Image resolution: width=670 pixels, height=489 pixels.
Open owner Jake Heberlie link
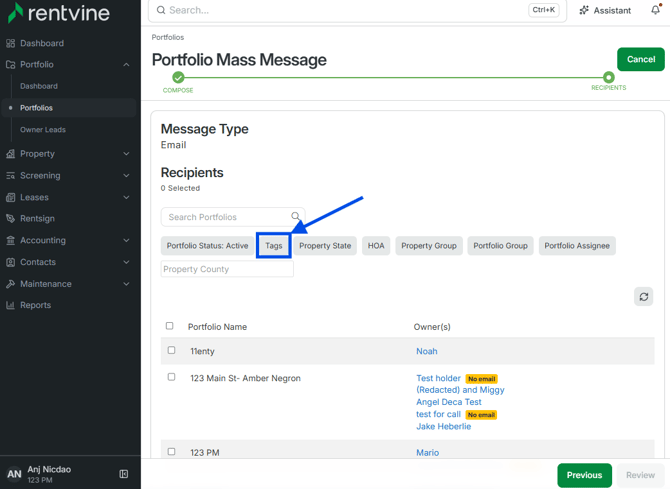pyautogui.click(x=444, y=426)
